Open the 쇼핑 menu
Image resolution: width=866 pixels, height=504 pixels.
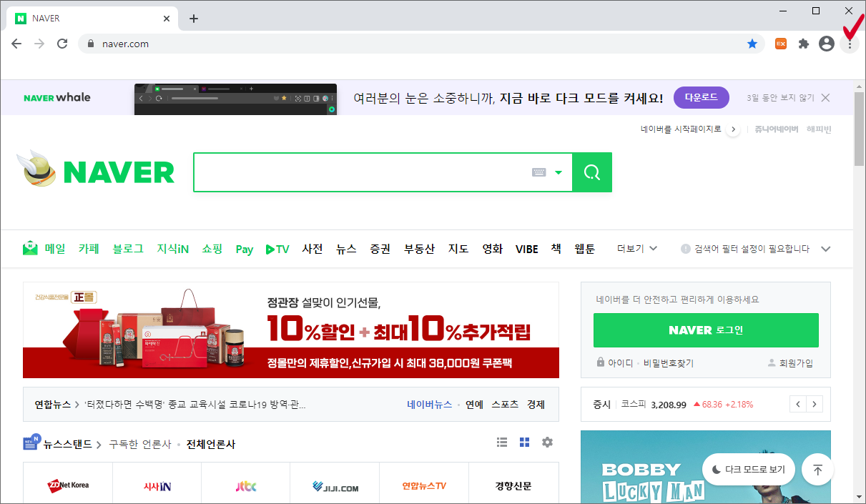tap(212, 249)
